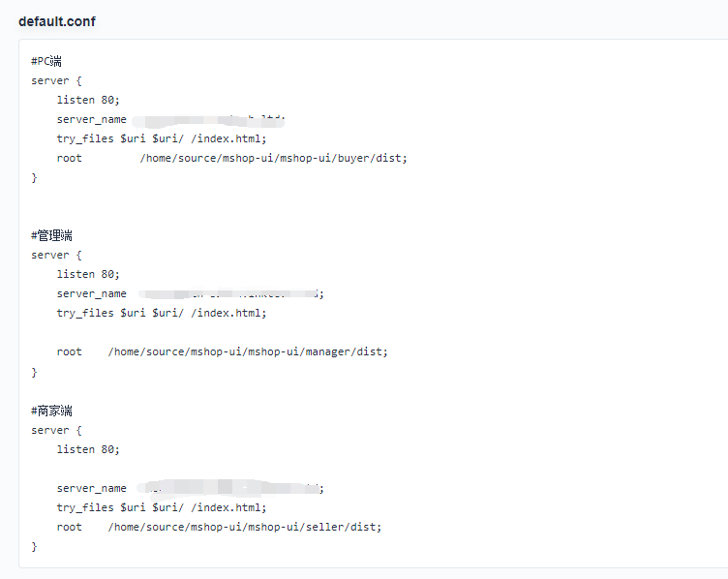
Task: Click the buyer/dist root path
Action: pos(273,158)
